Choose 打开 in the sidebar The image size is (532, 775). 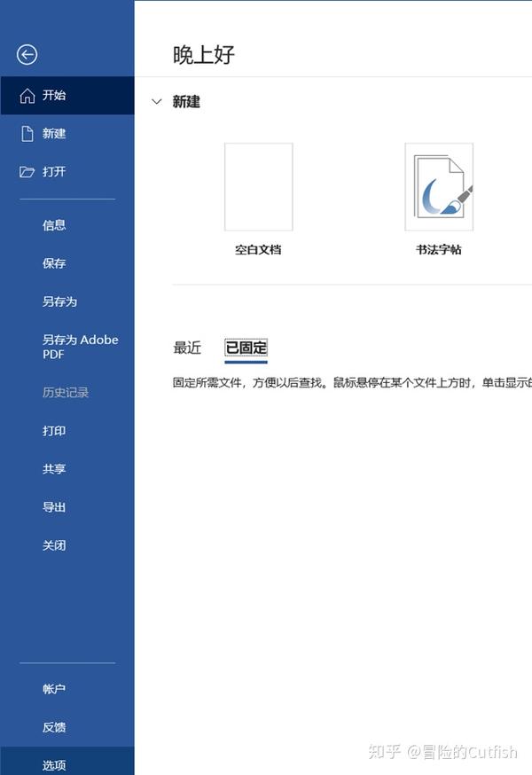point(67,171)
